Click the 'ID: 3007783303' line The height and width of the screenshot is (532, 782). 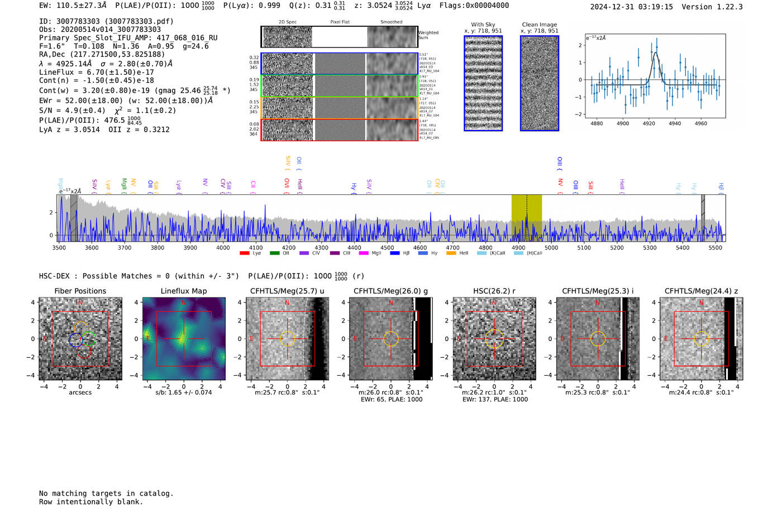click(106, 21)
